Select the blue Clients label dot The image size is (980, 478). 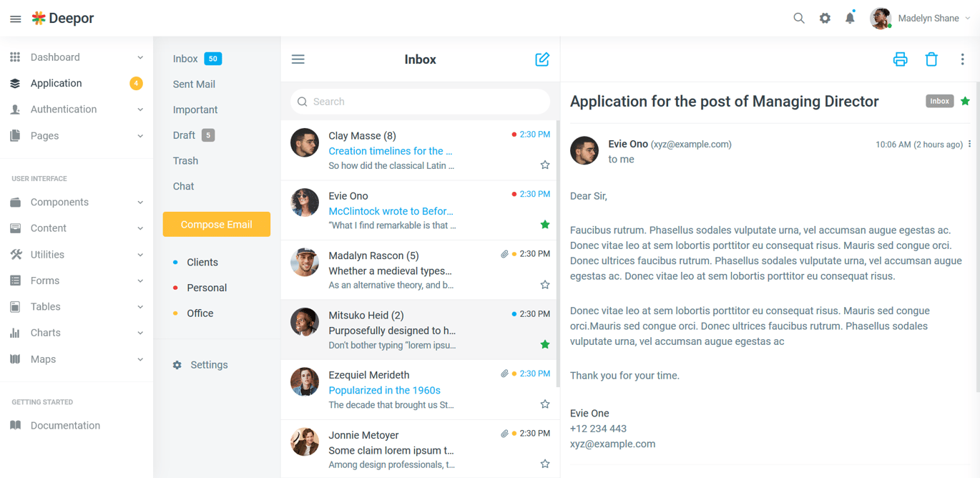pyautogui.click(x=176, y=262)
